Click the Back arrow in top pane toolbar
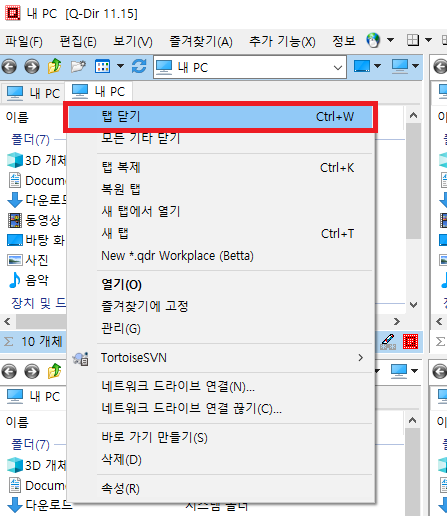The image size is (447, 516). tap(9, 67)
